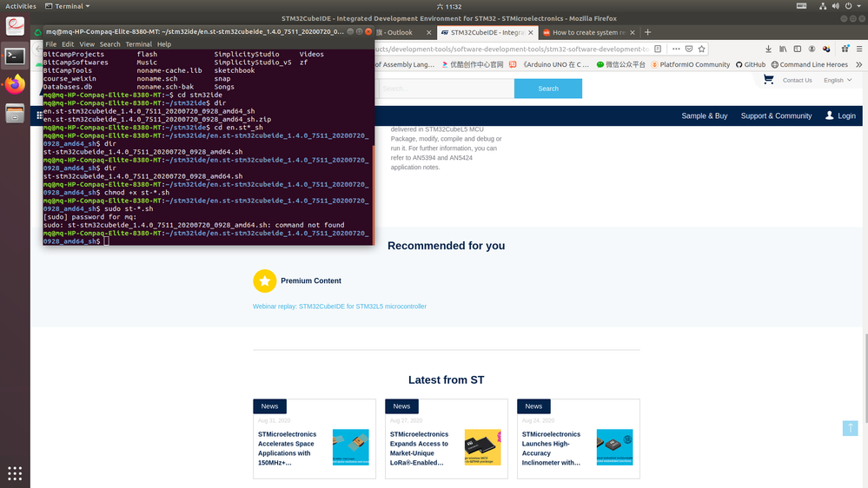
Task: Show more bookmarks chevron
Action: (x=858, y=64)
